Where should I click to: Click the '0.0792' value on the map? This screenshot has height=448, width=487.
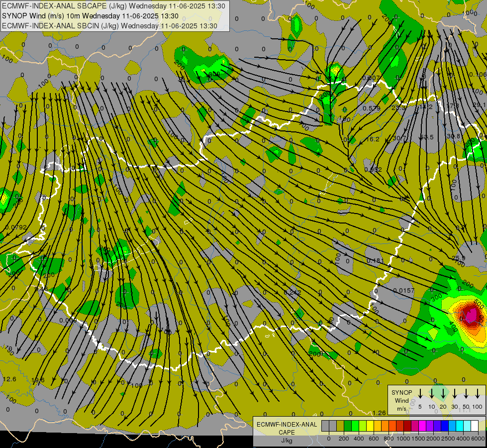pyautogui.click(x=16, y=227)
